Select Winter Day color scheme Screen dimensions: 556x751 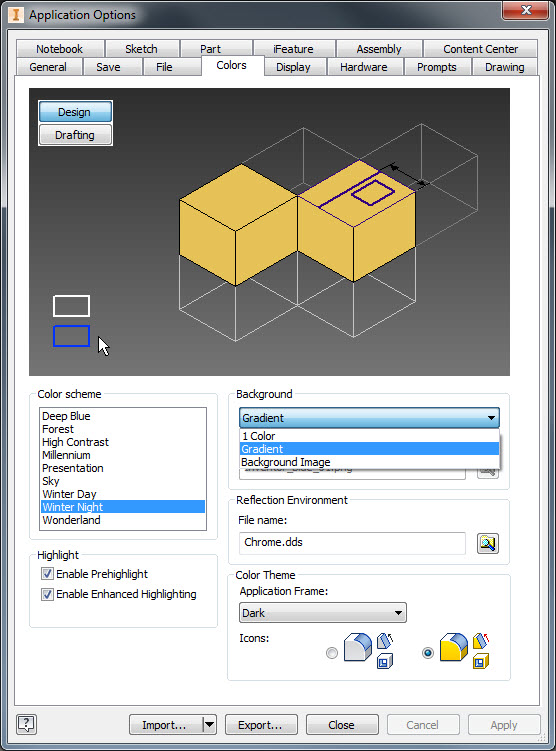pyautogui.click(x=123, y=493)
